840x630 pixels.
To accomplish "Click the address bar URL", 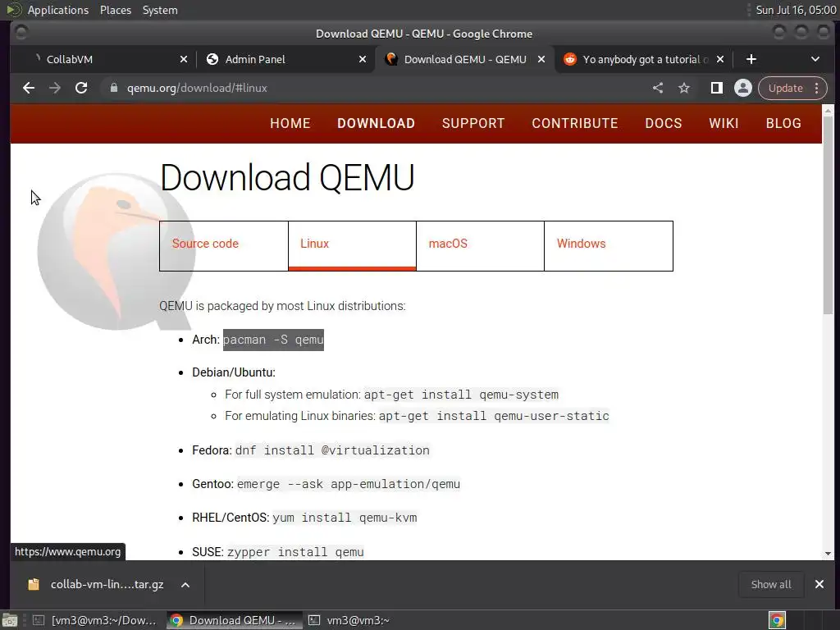I will click(x=197, y=88).
